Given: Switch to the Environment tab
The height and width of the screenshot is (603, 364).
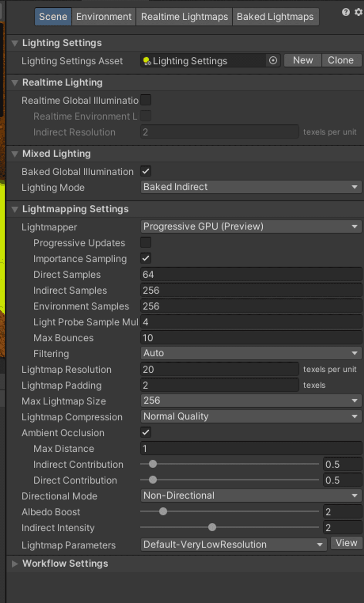Looking at the screenshot, I should (x=103, y=17).
